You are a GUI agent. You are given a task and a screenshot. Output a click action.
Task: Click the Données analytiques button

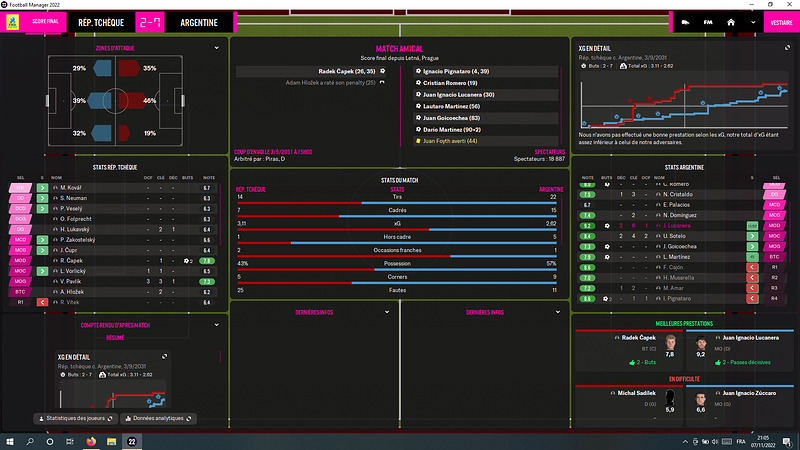[158, 418]
